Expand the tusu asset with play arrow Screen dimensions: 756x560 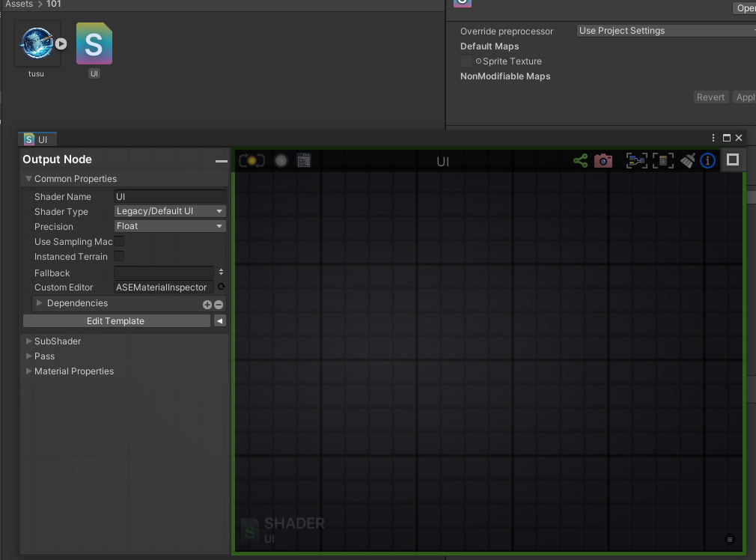click(61, 44)
